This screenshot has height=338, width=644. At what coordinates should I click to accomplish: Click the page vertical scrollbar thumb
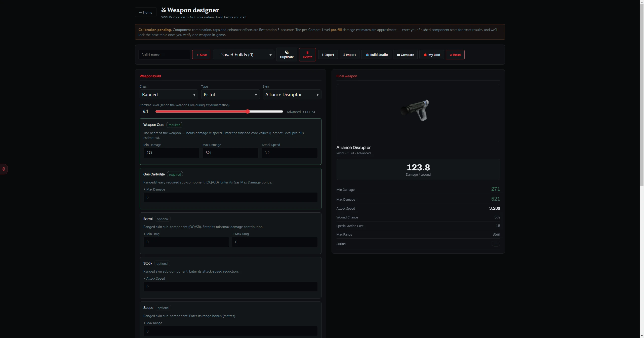click(642, 95)
